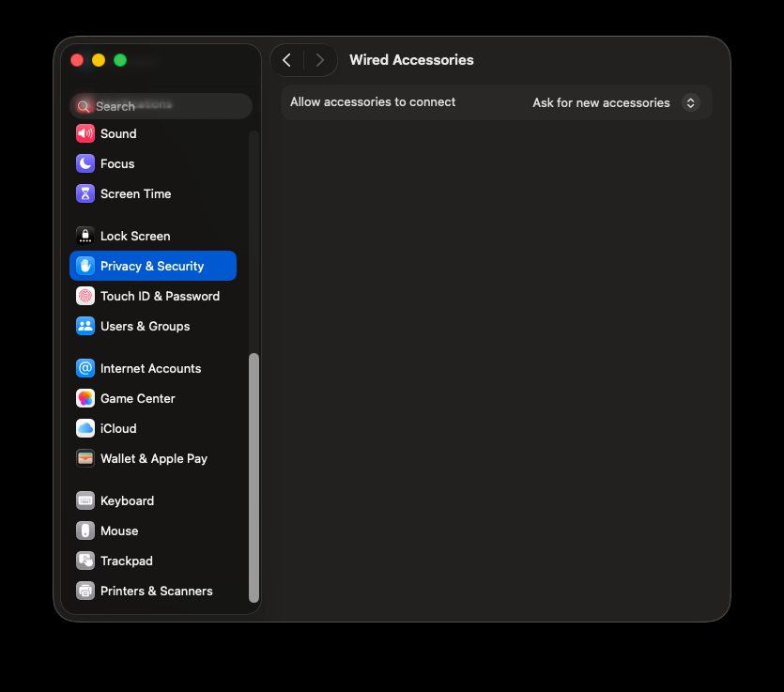Click the green full-screen button
This screenshot has height=692, width=784.
coord(120,60)
